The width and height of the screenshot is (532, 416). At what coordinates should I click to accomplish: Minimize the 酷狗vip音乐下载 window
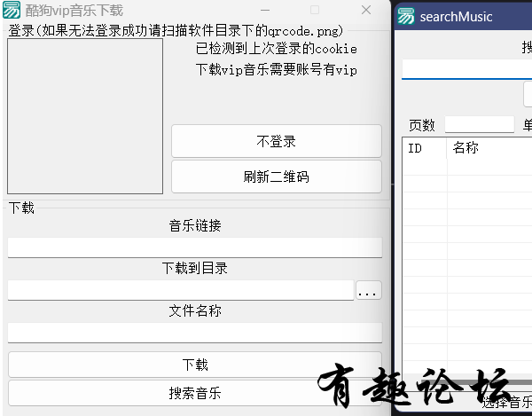coord(265,10)
